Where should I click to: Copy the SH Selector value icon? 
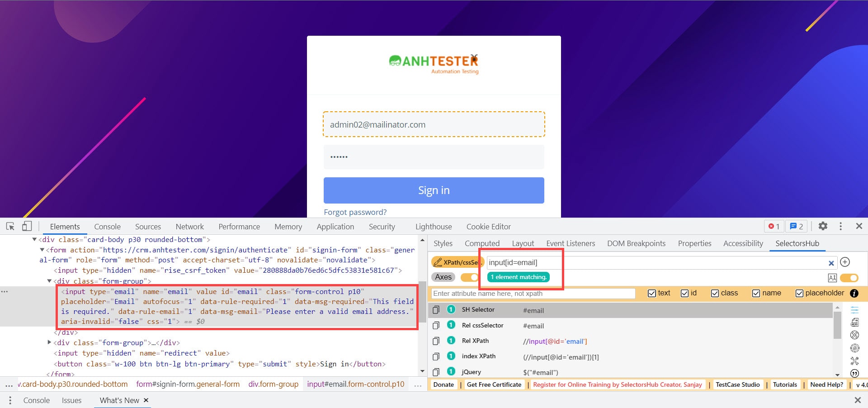(436, 310)
